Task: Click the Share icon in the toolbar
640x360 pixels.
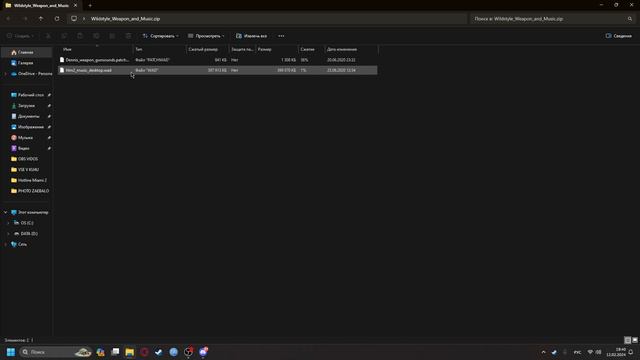Action: pos(112,36)
